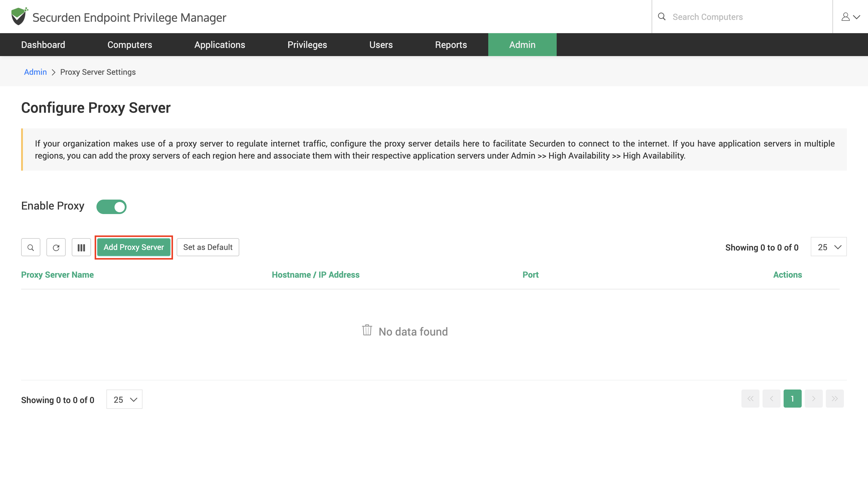
Task: Open the column chooser icon
Action: click(81, 248)
